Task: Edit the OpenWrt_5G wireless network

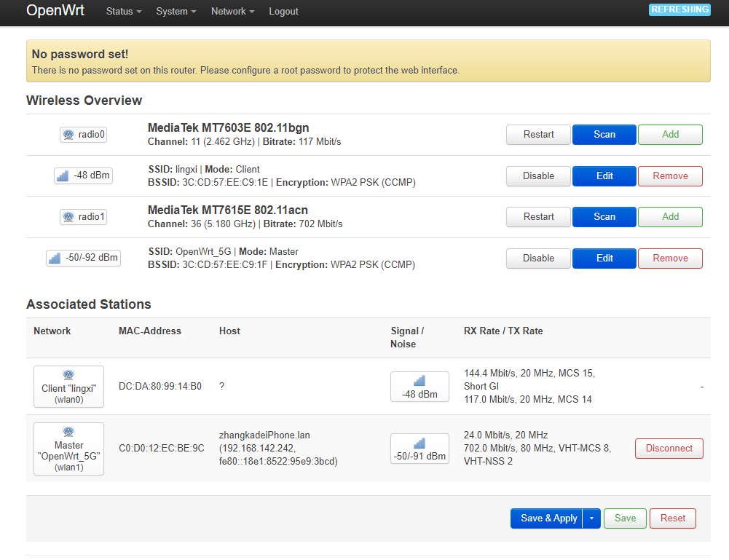Action: (604, 258)
